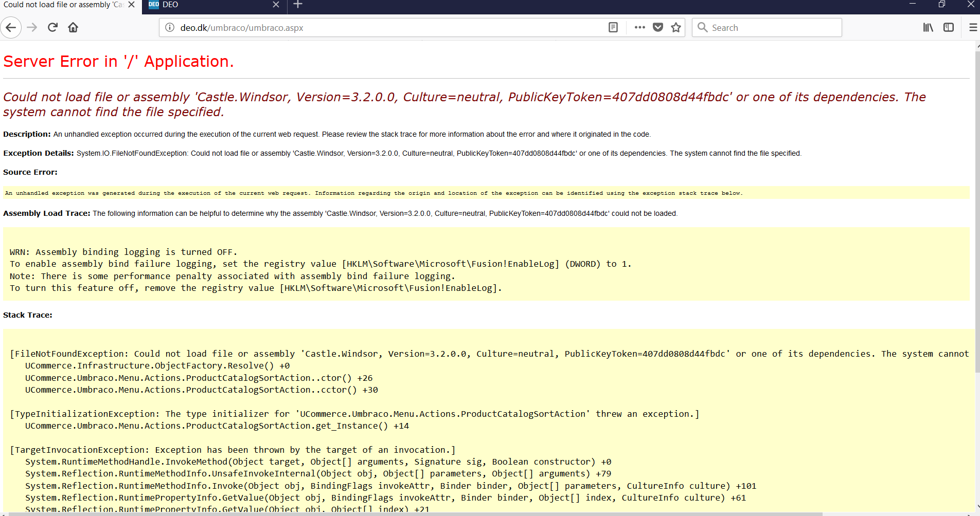The width and height of the screenshot is (980, 516).
Task: Click 'WRN: Assembly binding logging is turned OFF.' line
Action: [x=123, y=252]
